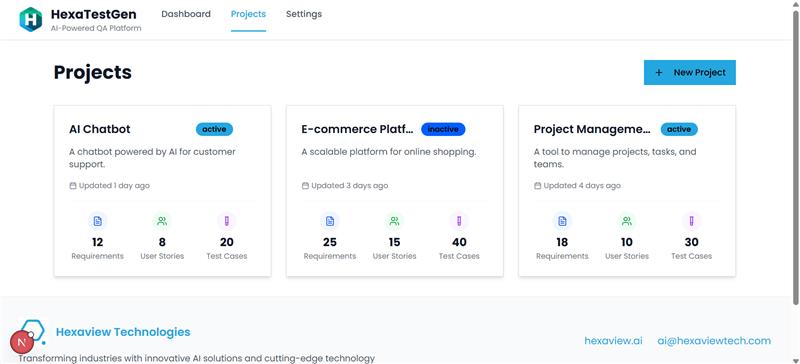Viewport: 800px width, 364px height.
Task: Click the inactive badge on E-commerce card
Action: pyautogui.click(x=443, y=129)
